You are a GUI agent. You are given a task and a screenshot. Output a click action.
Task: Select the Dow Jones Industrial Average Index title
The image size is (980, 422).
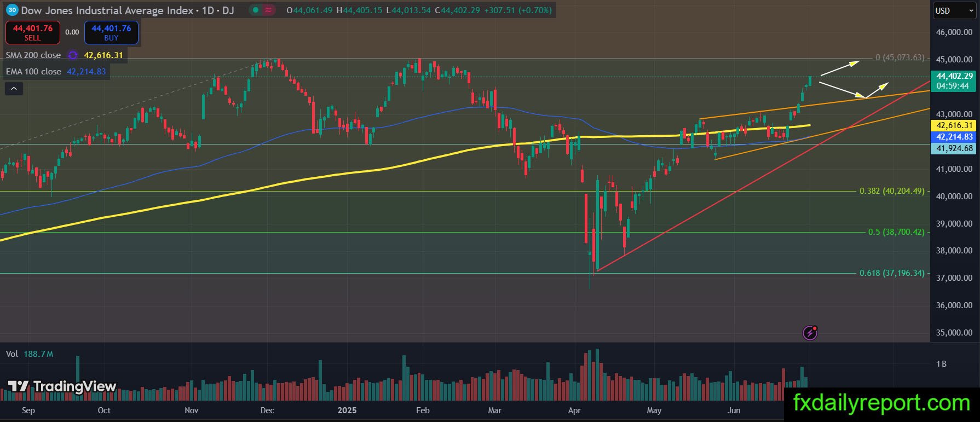coord(107,10)
